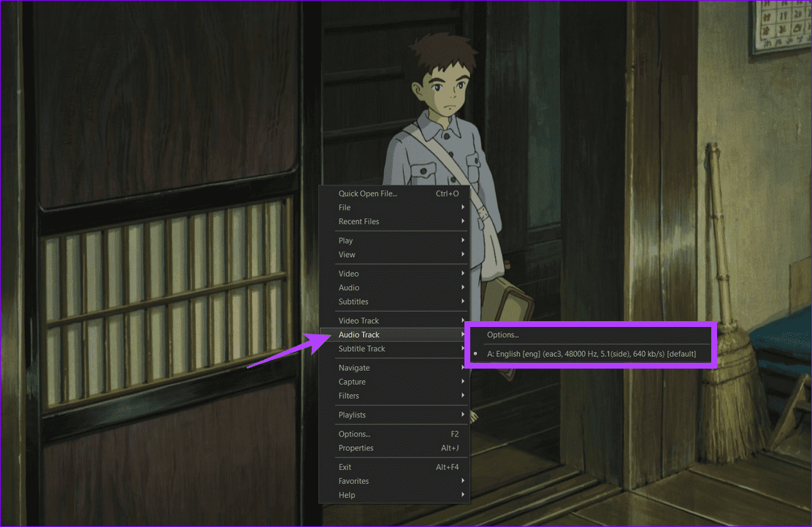This screenshot has height=527, width=812.
Task: Expand the arrow beside Playlists
Action: point(463,415)
